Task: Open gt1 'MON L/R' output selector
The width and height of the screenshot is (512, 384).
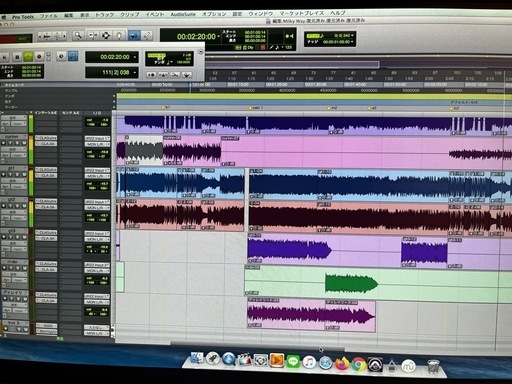Action: pyautogui.click(x=97, y=176)
